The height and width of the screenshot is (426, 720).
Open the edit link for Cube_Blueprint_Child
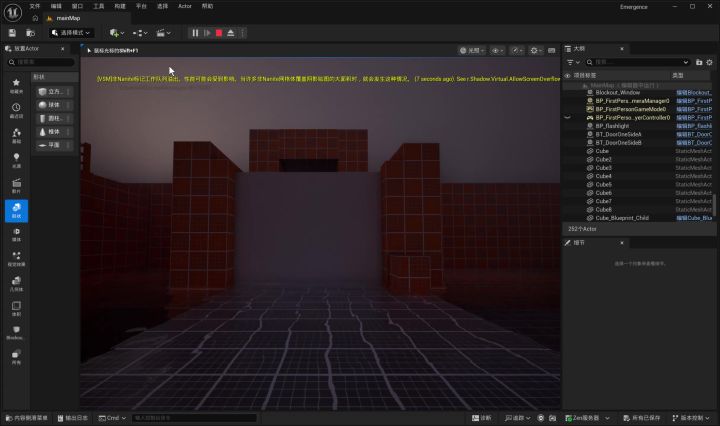pyautogui.click(x=694, y=218)
